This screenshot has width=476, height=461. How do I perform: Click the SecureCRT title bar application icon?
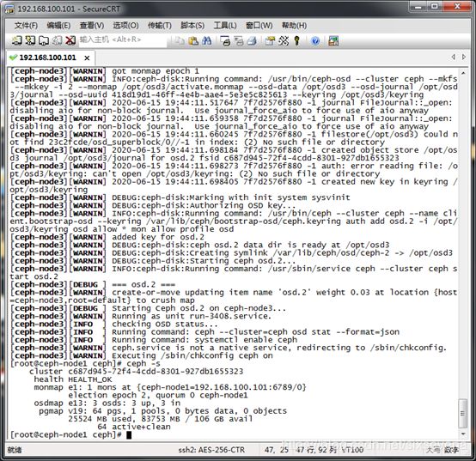9,9
